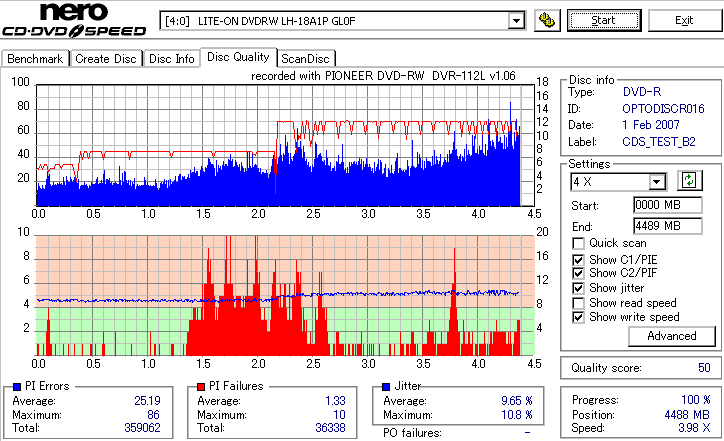This screenshot has width=724, height=441.
Task: Open the 4 X speed dropdown
Action: click(656, 182)
